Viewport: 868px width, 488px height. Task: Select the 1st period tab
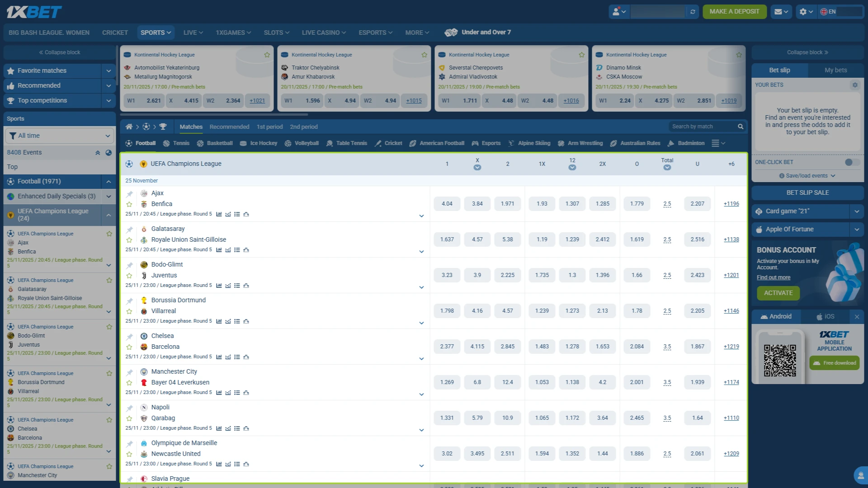pos(269,127)
